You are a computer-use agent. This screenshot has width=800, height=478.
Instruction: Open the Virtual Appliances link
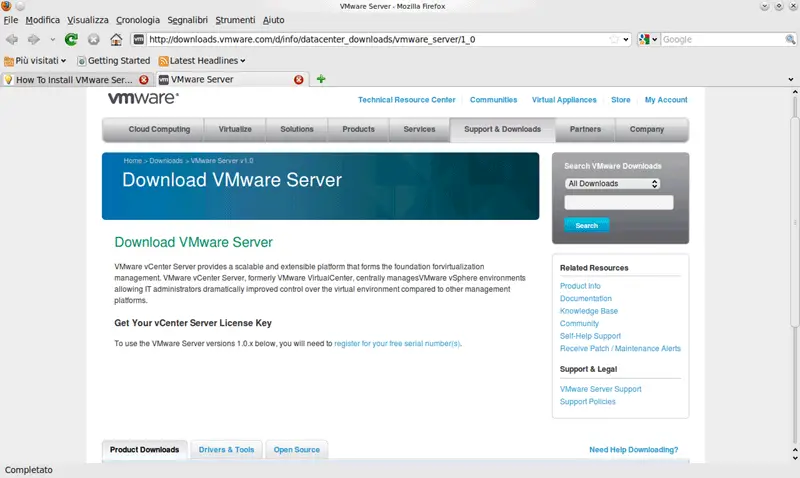564,100
